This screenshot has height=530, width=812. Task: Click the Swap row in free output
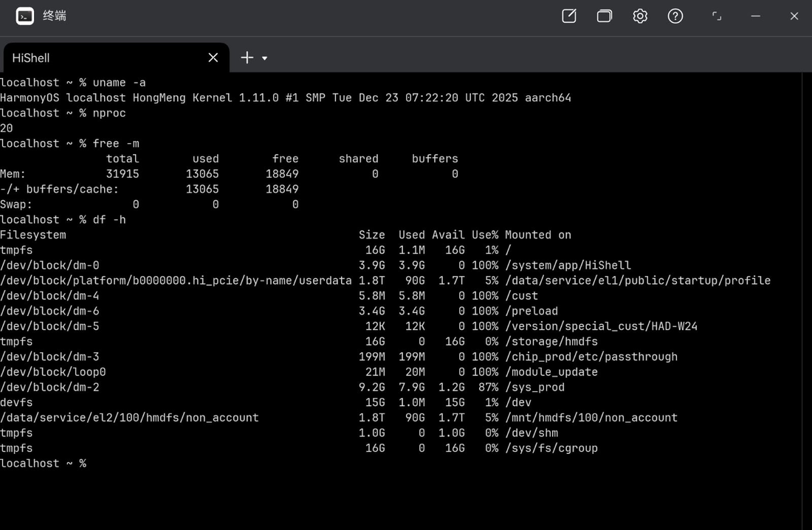pos(16,204)
